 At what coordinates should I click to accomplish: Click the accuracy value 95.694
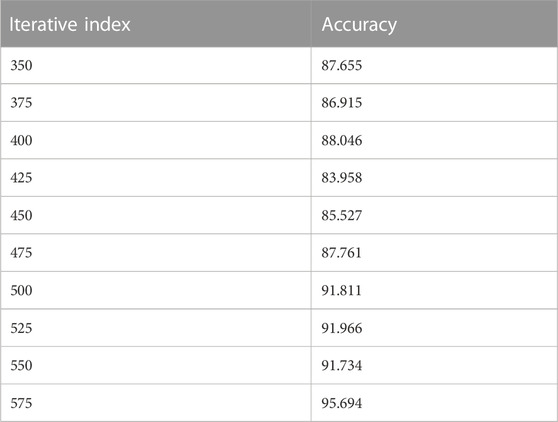(x=342, y=403)
